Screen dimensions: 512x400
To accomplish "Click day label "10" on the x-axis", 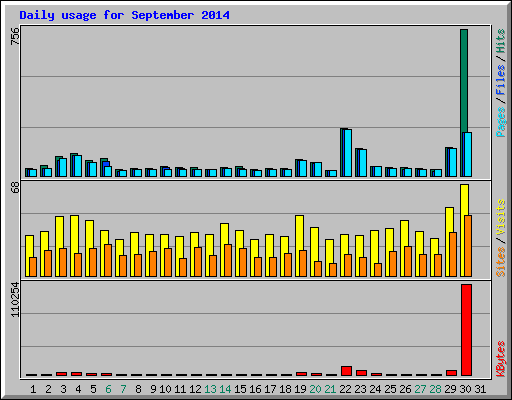I will (x=165, y=389).
